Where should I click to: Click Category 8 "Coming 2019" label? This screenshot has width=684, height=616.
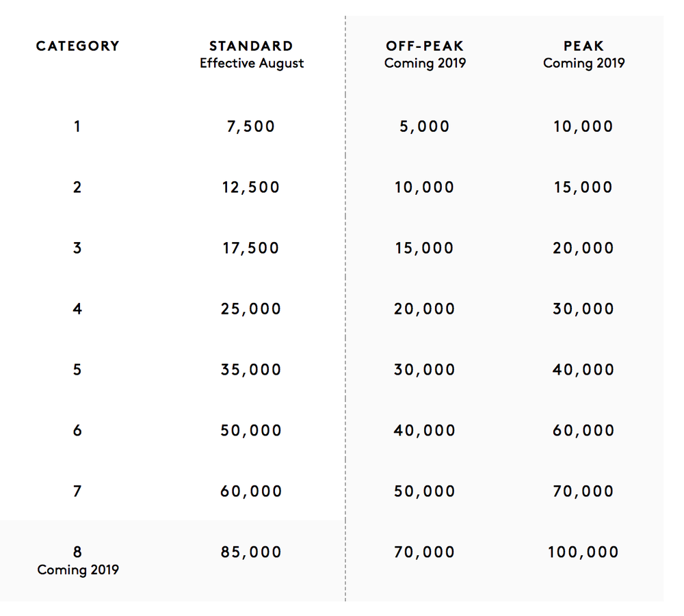point(78,570)
